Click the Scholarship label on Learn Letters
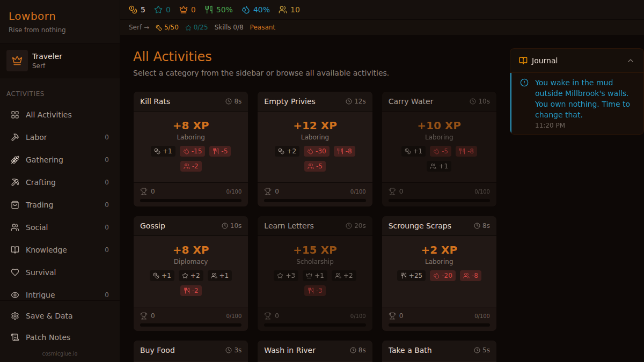The image size is (644, 362). [315, 262]
